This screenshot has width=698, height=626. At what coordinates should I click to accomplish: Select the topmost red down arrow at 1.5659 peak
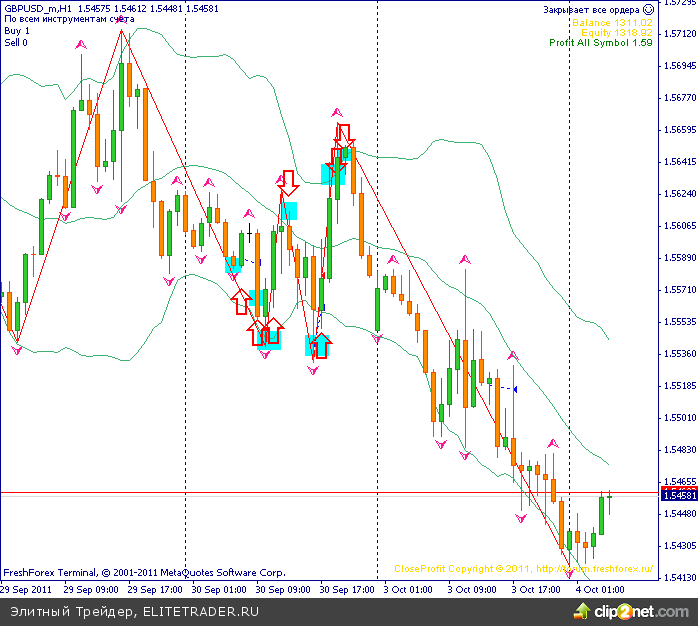coord(344,132)
